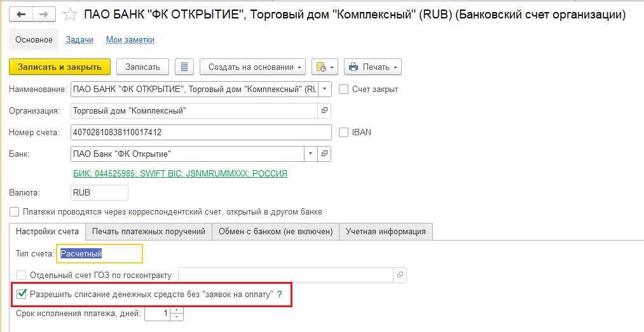The width and height of the screenshot is (644, 332).
Task: Toggle Платежи проводятся через корреспондентский счет checkbox
Action: tap(15, 212)
